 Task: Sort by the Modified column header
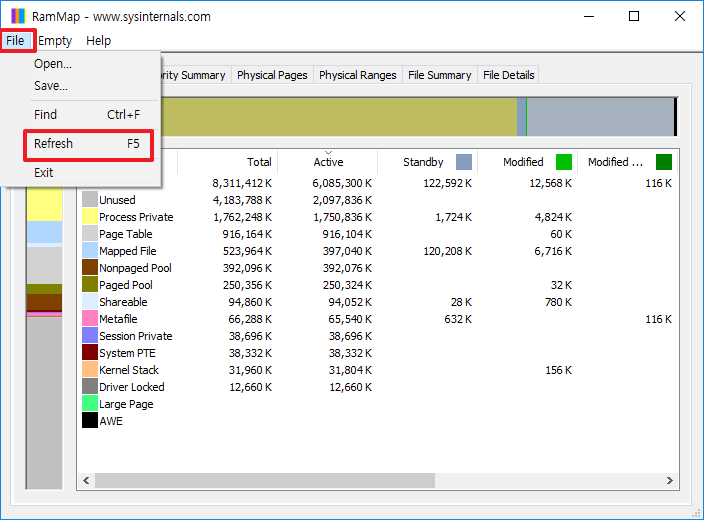(x=528, y=162)
